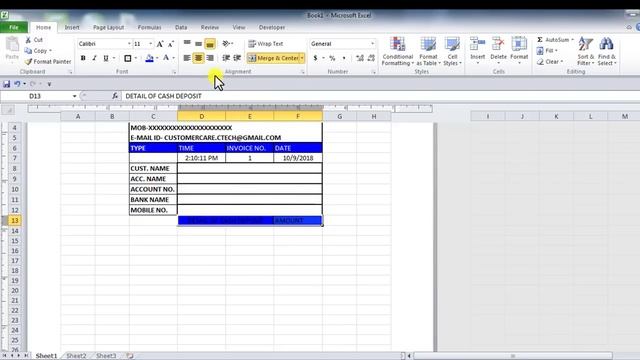The width and height of the screenshot is (640, 360).
Task: Switch to the Developer tab
Action: click(272, 27)
